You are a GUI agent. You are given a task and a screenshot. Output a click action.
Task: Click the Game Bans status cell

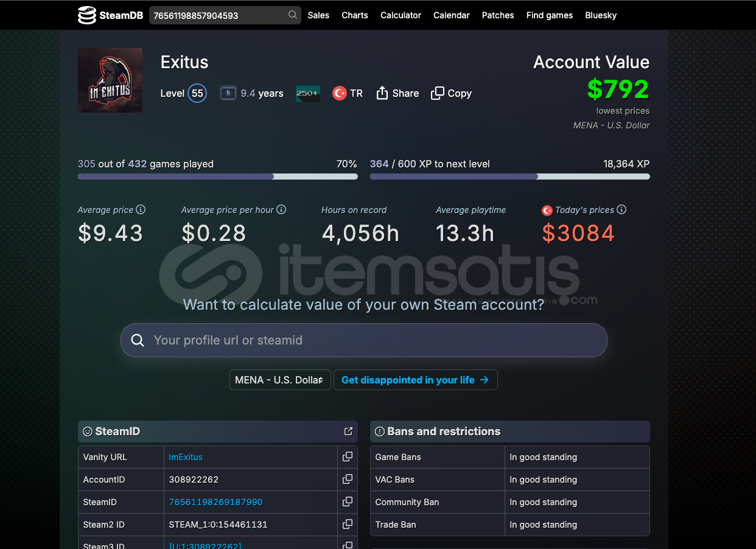[x=577, y=457]
